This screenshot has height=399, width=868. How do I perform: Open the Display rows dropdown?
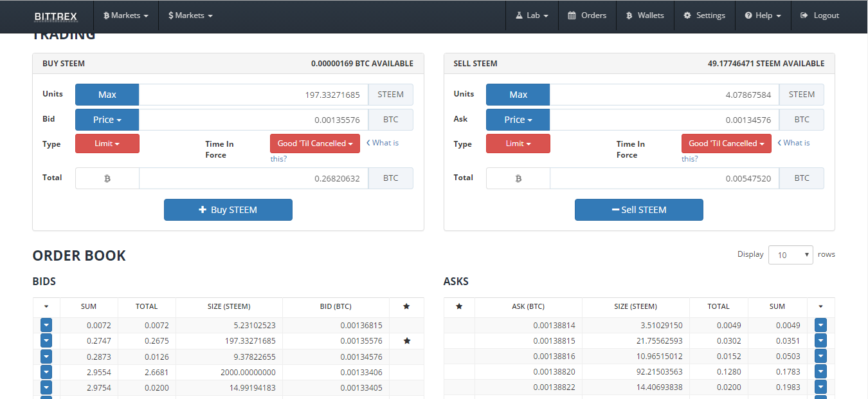[x=791, y=255]
